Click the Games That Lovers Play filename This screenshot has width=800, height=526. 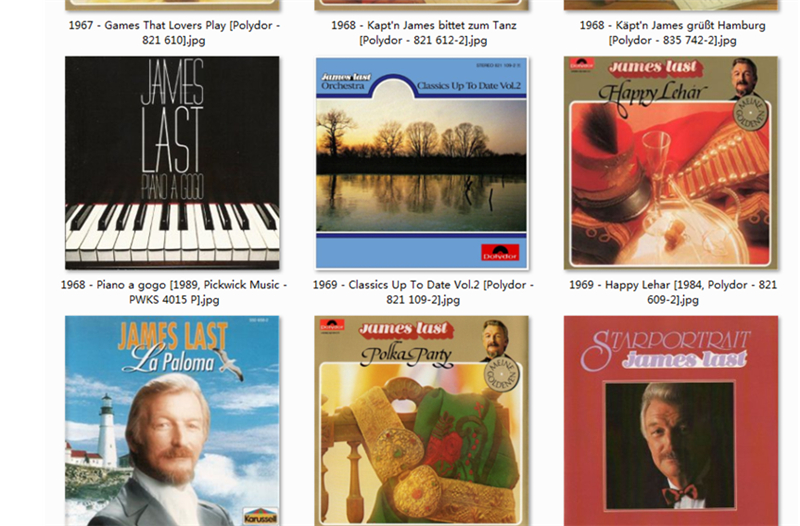[174, 33]
